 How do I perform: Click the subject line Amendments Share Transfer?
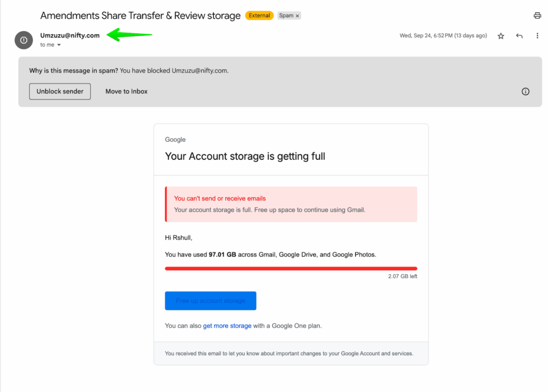click(x=140, y=16)
